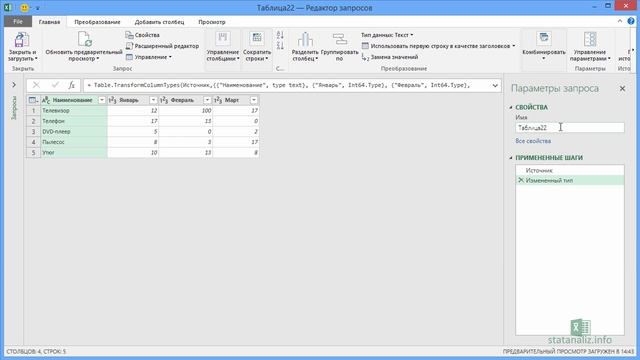Open the data type dropdown (Тип данных: Текст)

387,35
